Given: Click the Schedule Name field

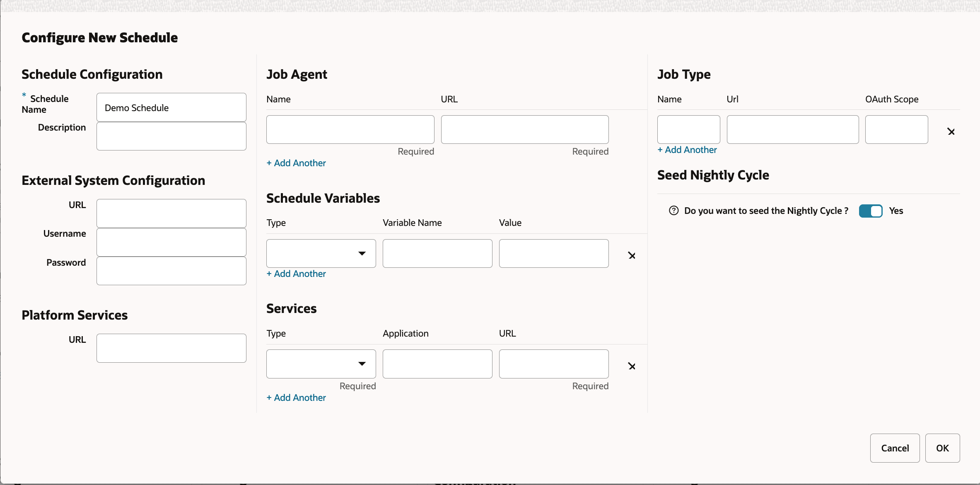Looking at the screenshot, I should (171, 108).
